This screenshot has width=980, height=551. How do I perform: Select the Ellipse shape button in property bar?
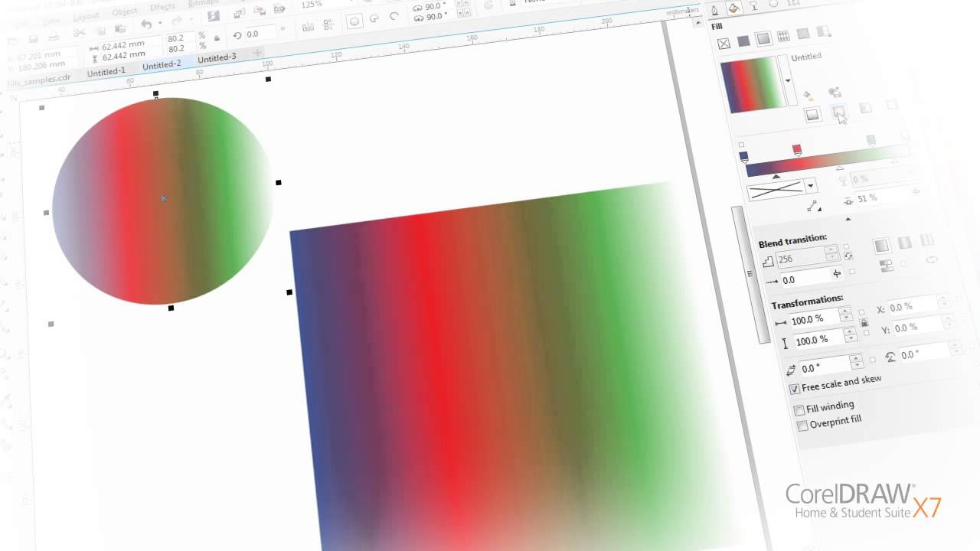354,21
